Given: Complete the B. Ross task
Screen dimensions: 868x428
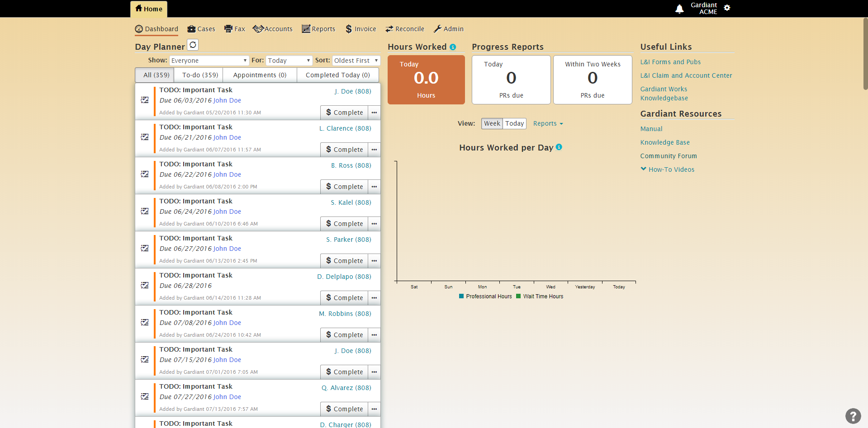Looking at the screenshot, I should coord(344,187).
